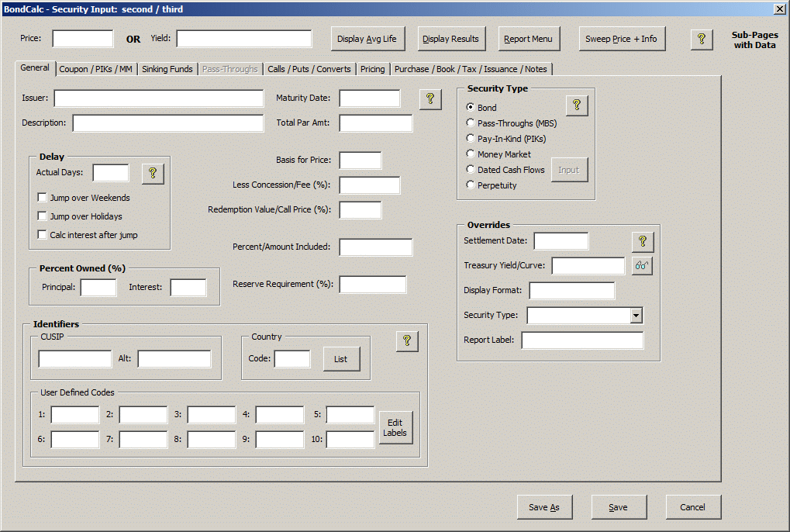Click the binoculars icon beside Treasury Yield/Curve

point(642,266)
